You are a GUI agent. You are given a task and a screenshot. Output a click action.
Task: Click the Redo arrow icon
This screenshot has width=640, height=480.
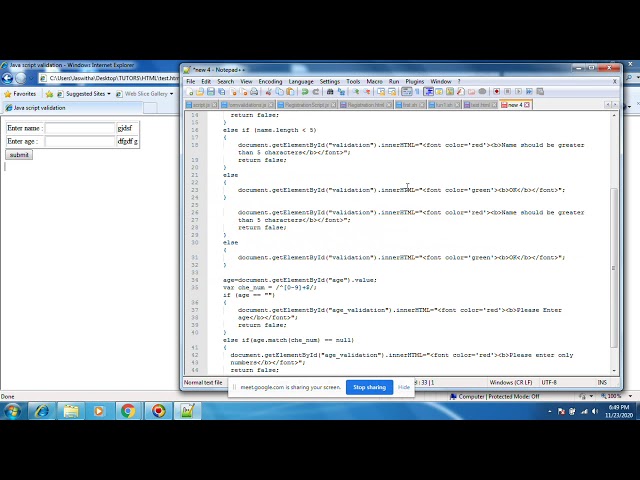[316, 92]
